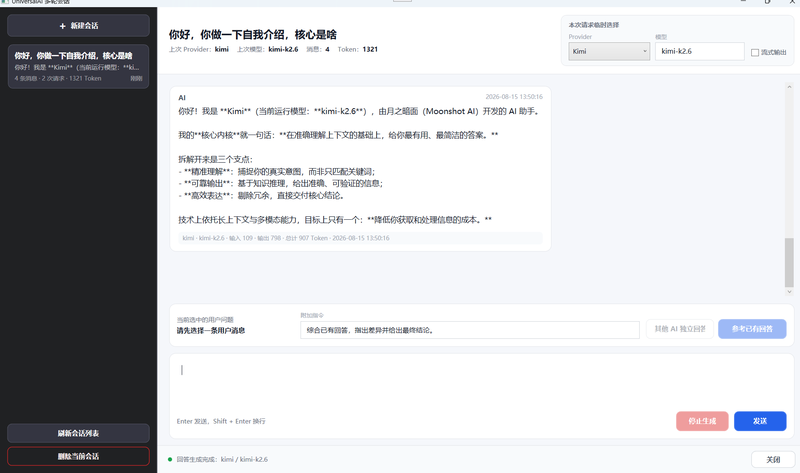Click the main message input box

pos(481,383)
